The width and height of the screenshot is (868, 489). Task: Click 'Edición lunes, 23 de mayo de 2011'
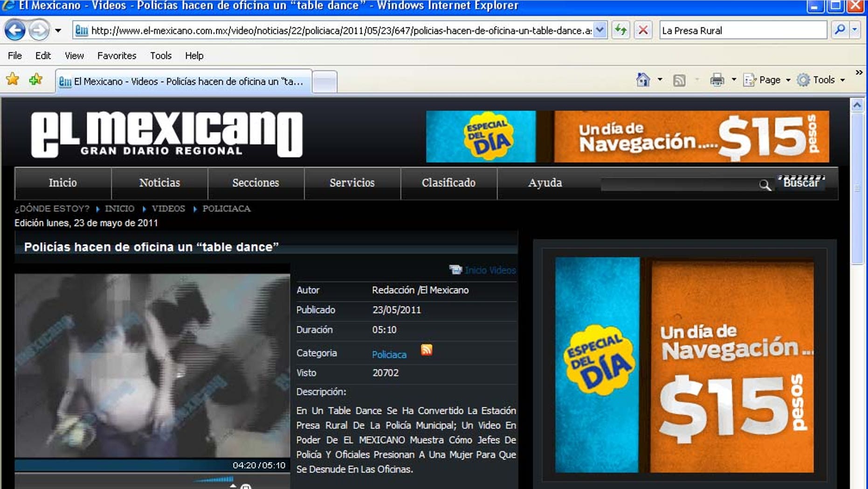coord(86,223)
